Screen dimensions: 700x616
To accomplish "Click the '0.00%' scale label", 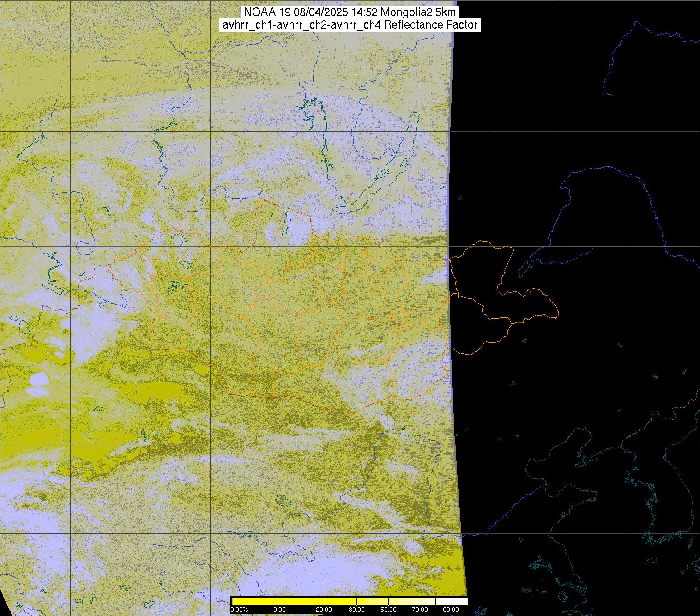I will coord(239,610).
